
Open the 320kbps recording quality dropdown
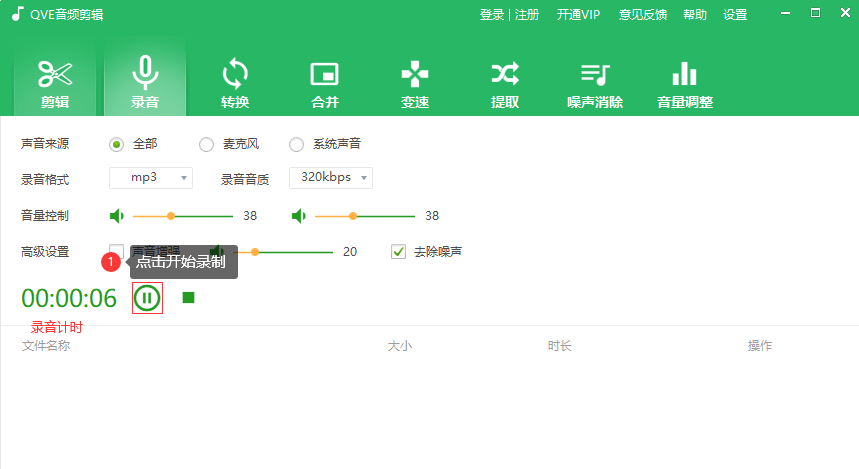[331, 178]
